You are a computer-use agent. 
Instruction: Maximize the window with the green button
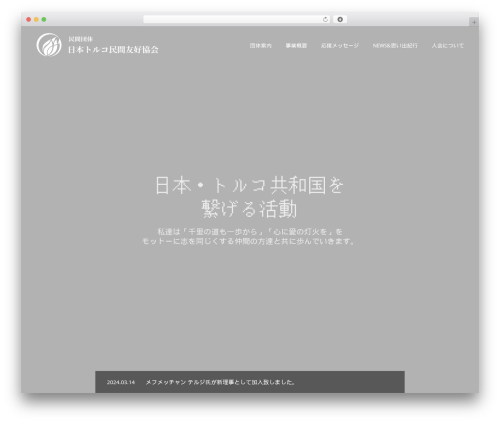(x=44, y=20)
